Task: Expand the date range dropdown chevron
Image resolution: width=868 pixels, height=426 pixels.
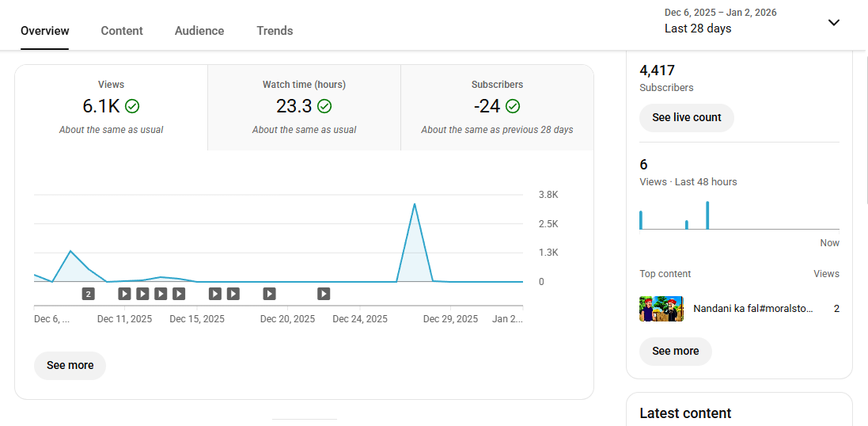Action: point(833,22)
